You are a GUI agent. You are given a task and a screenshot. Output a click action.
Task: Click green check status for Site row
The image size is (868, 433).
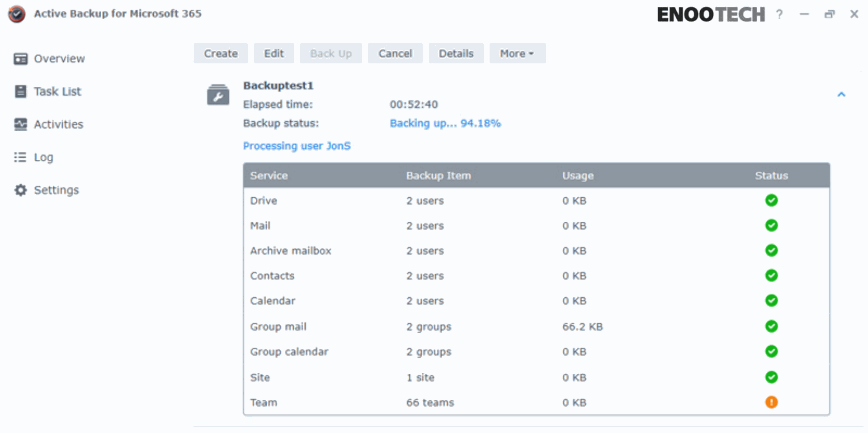pos(771,377)
